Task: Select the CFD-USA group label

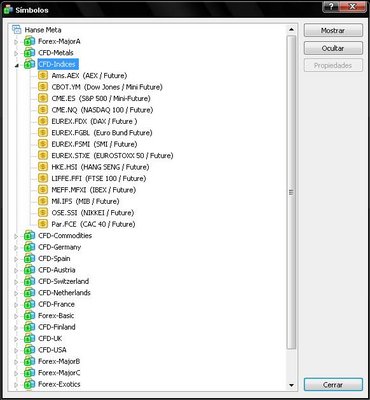Action: point(52,350)
